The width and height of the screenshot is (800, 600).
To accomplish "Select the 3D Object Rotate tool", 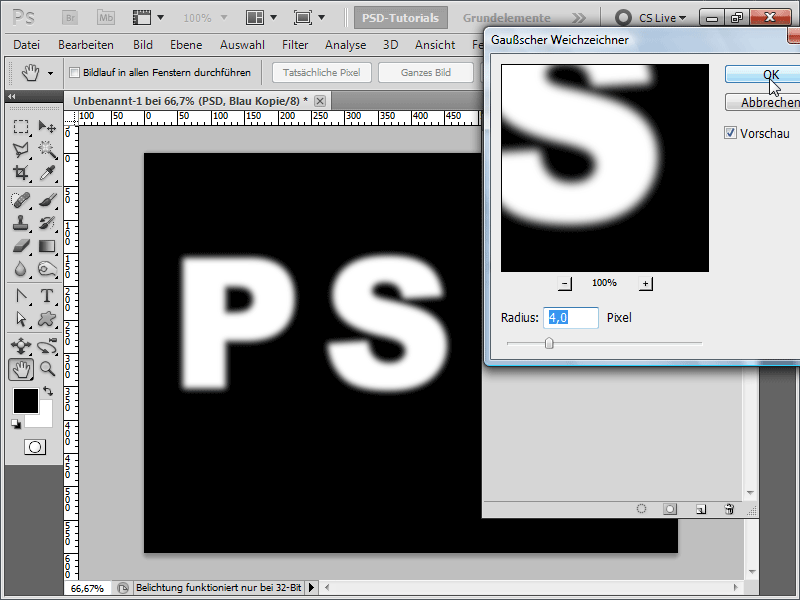I will (x=20, y=345).
